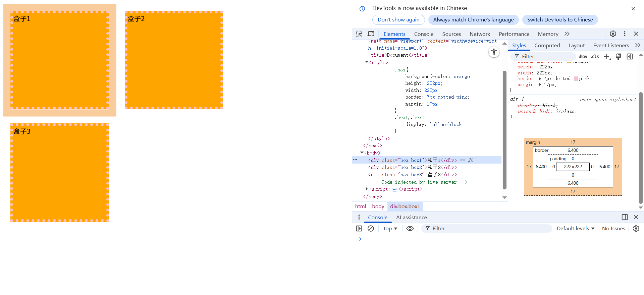Close the console drawer

click(x=636, y=217)
